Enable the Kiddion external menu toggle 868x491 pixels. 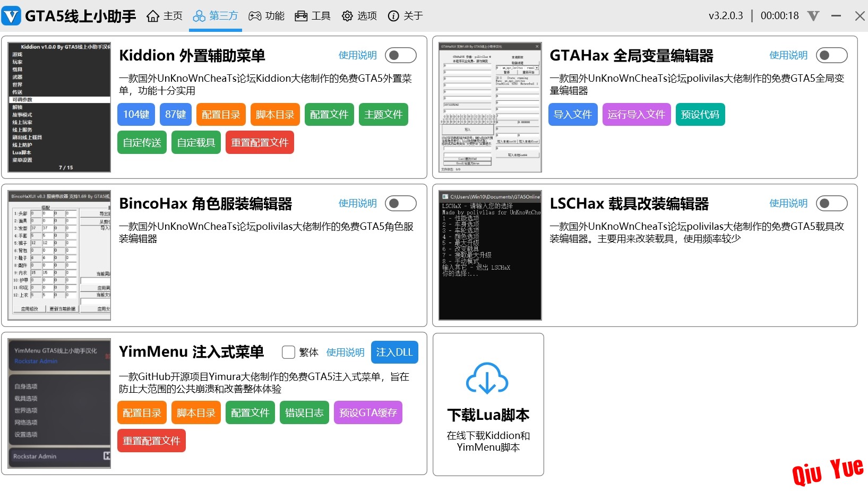[401, 55]
